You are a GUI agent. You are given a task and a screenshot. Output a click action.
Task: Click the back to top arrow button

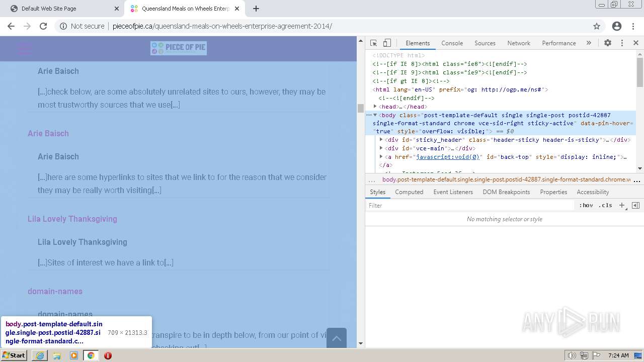337,338
